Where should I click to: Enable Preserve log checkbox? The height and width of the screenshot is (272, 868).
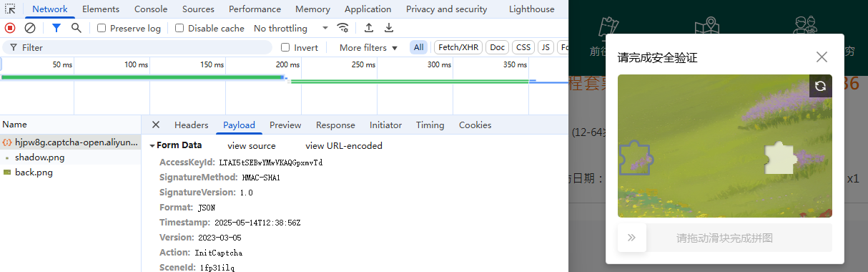coord(102,29)
